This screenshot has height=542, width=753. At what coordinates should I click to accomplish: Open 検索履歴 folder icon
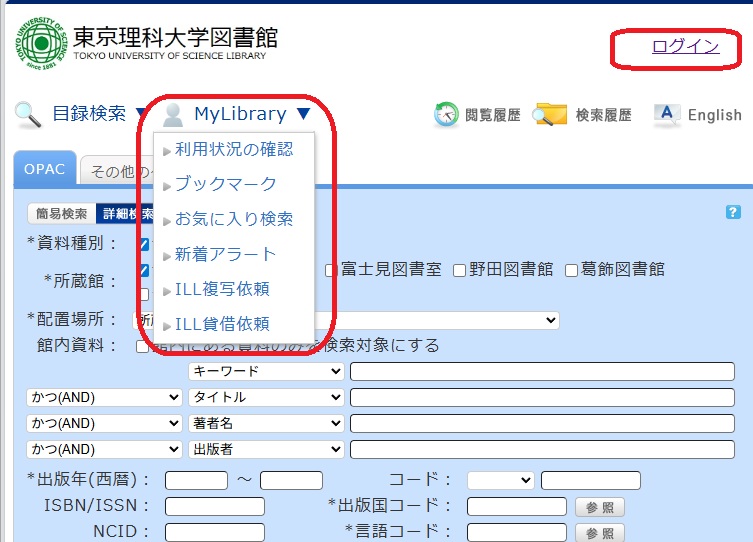point(550,115)
